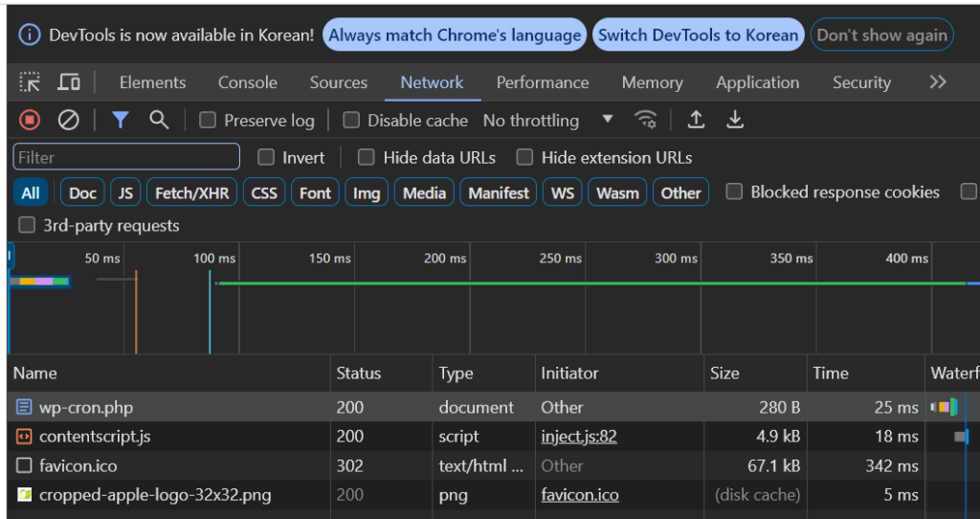Clear the network log
Screen dimensions: 980x519
(x=68, y=120)
